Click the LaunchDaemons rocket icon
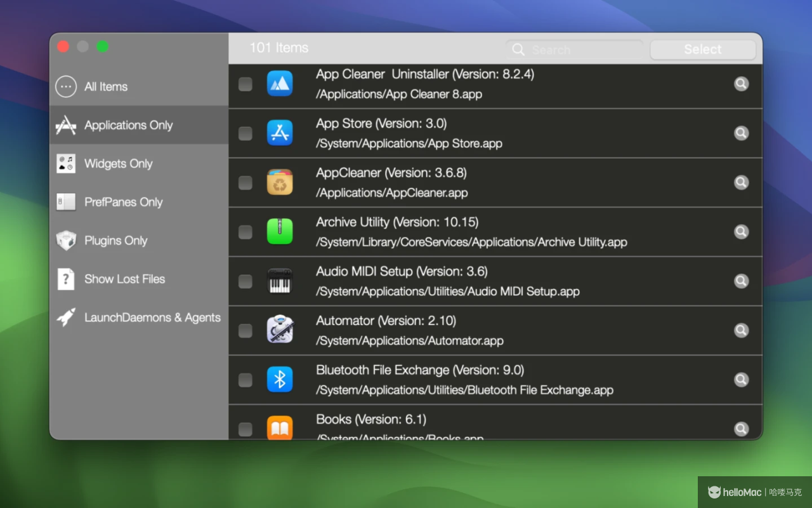Viewport: 812px width, 508px height. [66, 317]
